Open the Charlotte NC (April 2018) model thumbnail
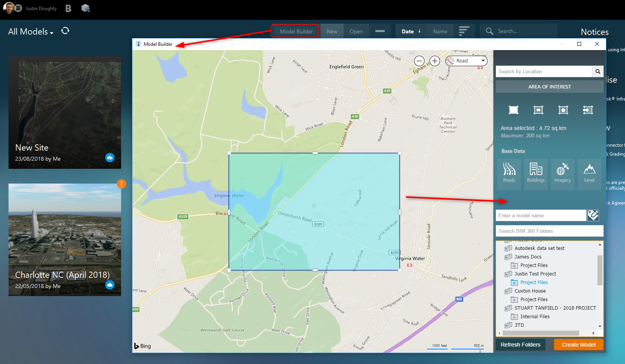This screenshot has width=625, height=364. (65, 240)
